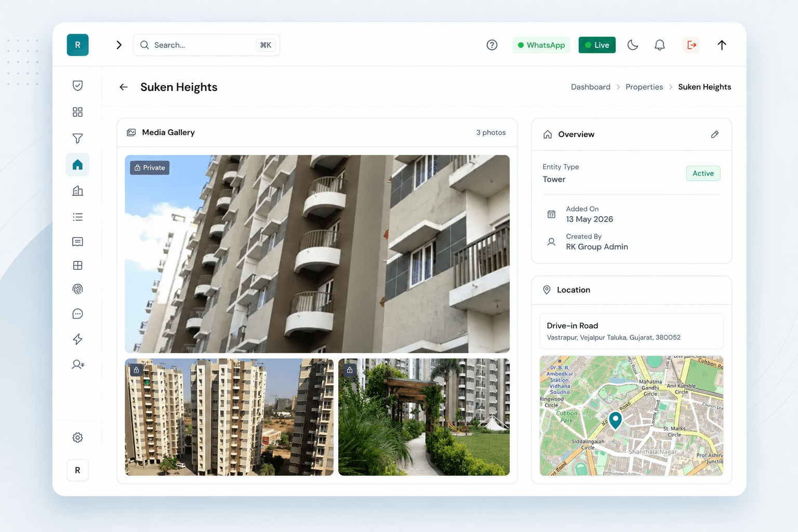The height and width of the screenshot is (532, 798).
Task: Toggle lock icon on garden thumbnail
Action: point(350,370)
